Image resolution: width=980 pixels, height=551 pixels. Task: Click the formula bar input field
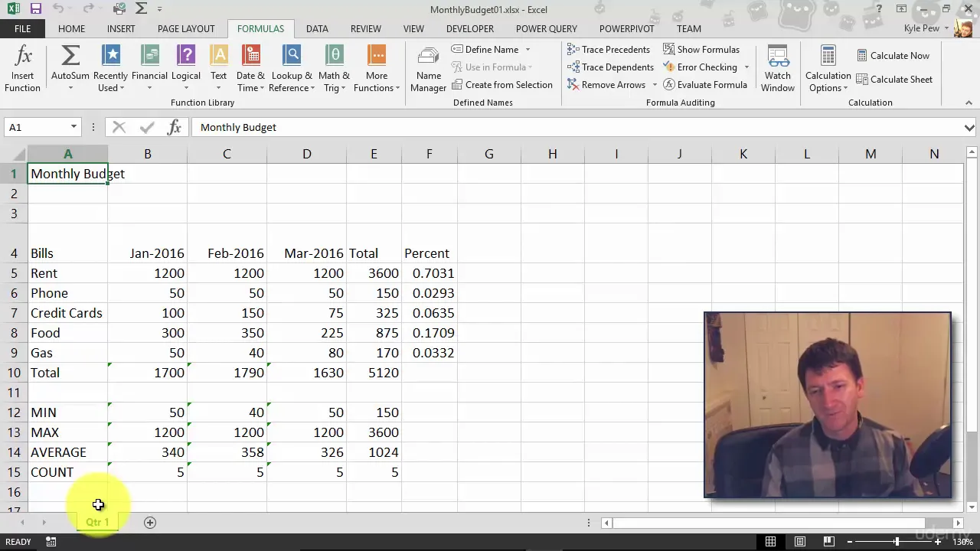(577, 127)
